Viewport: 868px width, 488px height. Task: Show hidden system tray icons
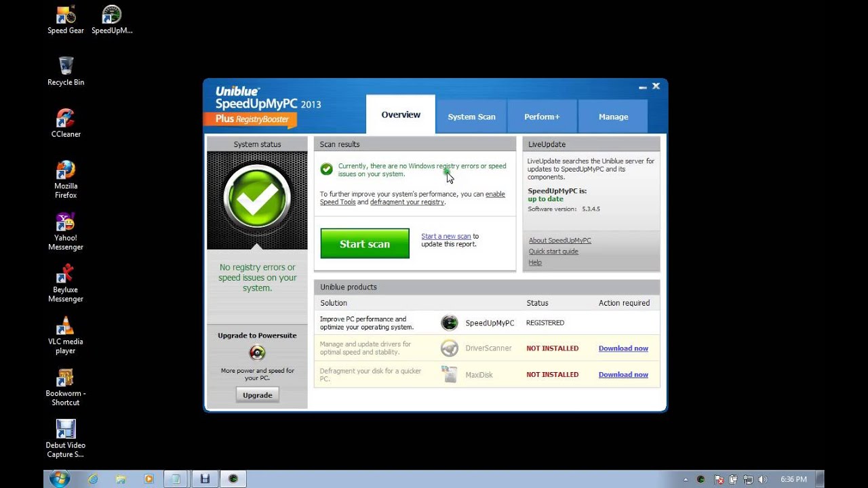point(686,479)
